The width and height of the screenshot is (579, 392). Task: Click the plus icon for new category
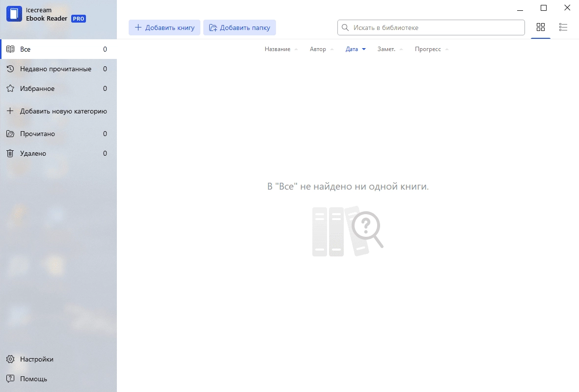pyautogui.click(x=10, y=111)
